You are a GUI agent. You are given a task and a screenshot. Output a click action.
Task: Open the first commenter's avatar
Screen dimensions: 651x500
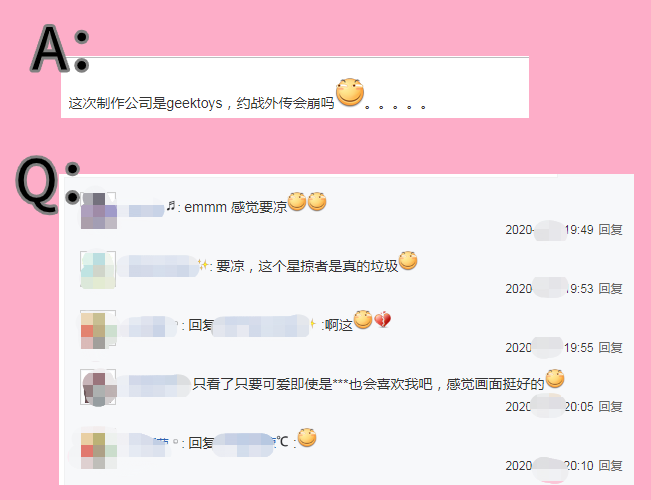click(98, 211)
